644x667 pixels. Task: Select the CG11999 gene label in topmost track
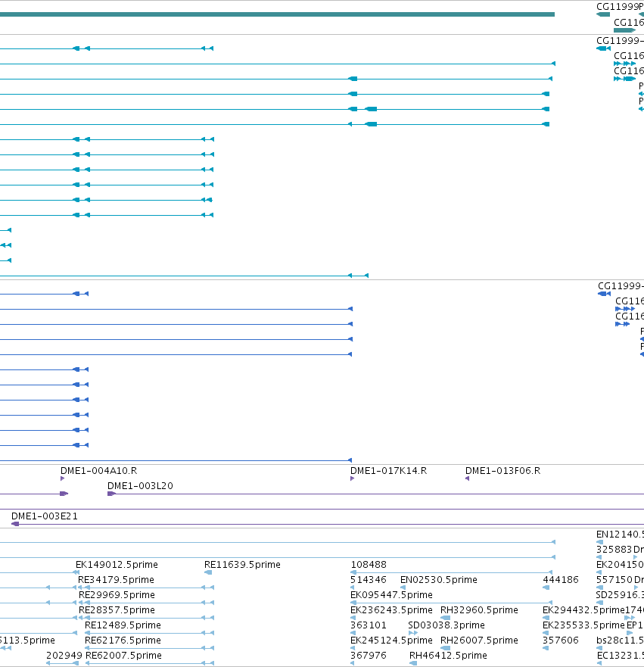(x=618, y=6)
